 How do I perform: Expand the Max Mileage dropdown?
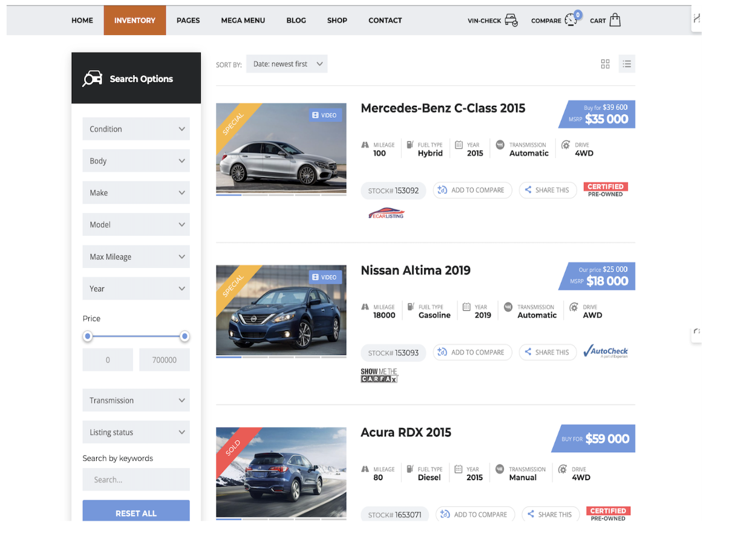tap(136, 256)
